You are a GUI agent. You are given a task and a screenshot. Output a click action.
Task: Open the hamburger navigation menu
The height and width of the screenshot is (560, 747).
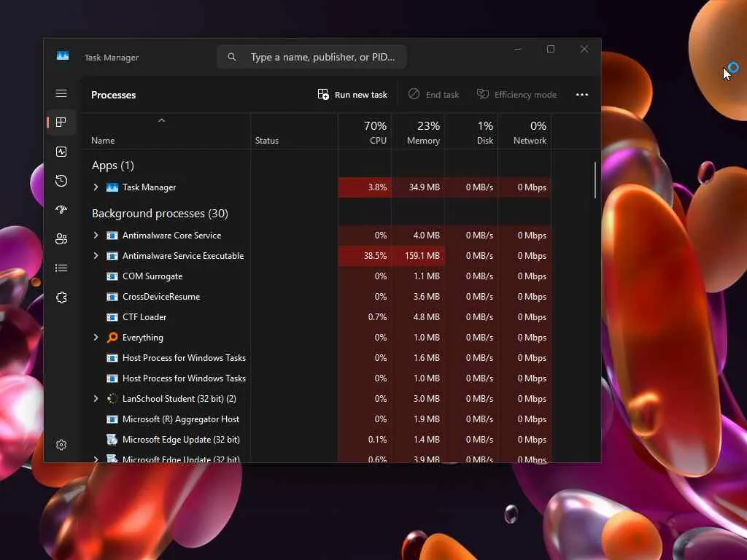coord(61,93)
